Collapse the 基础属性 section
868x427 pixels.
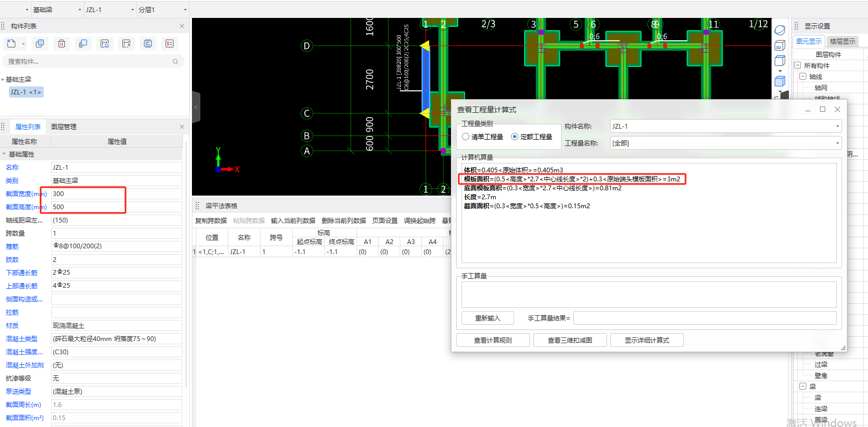4,154
